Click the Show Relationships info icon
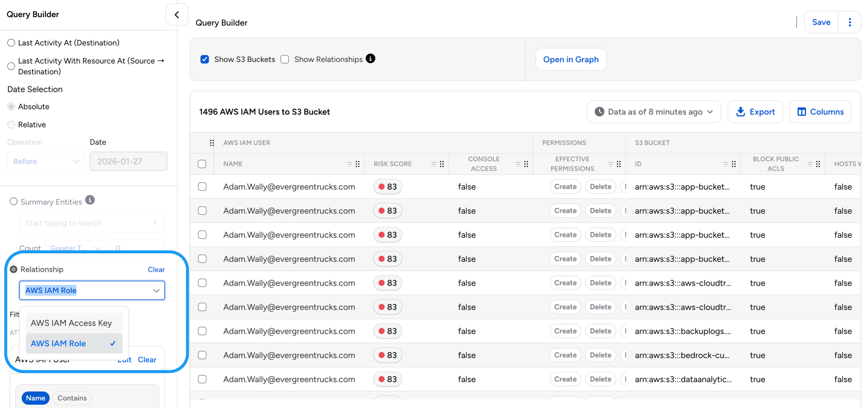The image size is (868, 408). (370, 59)
